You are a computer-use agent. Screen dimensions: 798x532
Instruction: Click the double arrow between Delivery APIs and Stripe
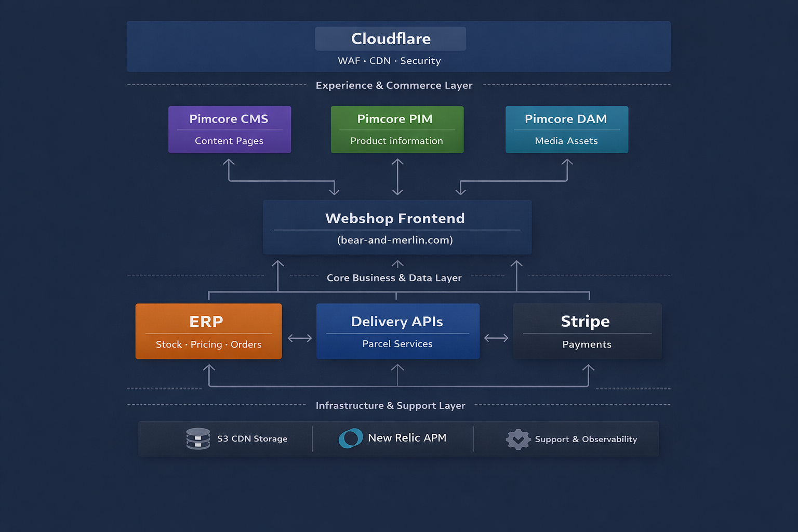coord(496,338)
